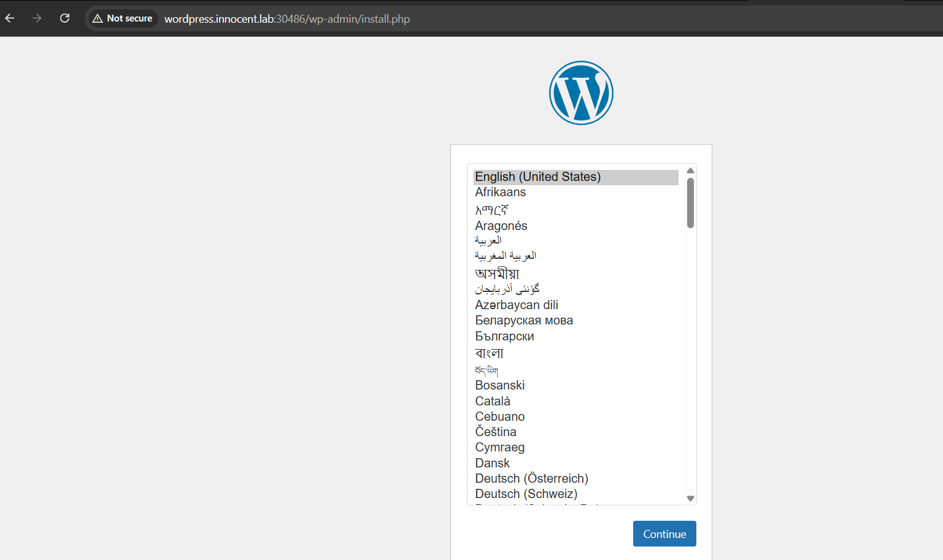
Task: Select the Assamese (অসমীয়া) language option
Action: coord(576,273)
